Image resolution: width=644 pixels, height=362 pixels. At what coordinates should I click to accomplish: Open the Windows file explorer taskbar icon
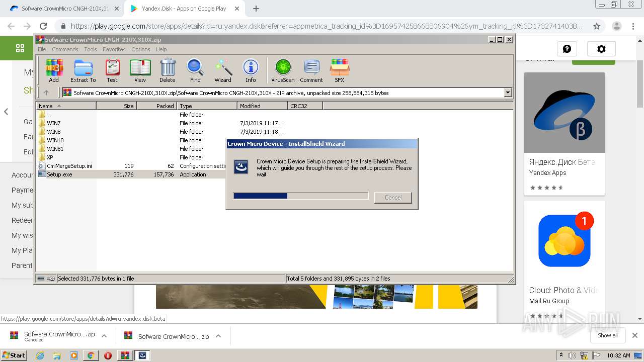coord(57,355)
